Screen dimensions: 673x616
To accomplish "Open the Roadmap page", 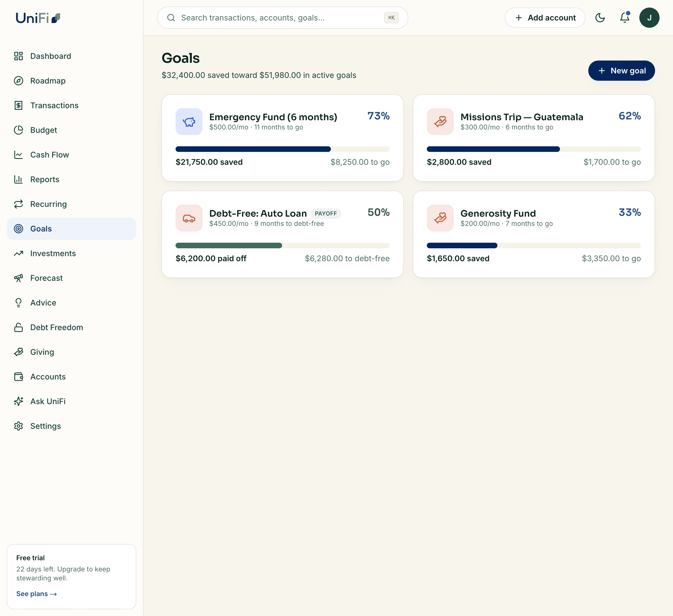I will [72, 81].
